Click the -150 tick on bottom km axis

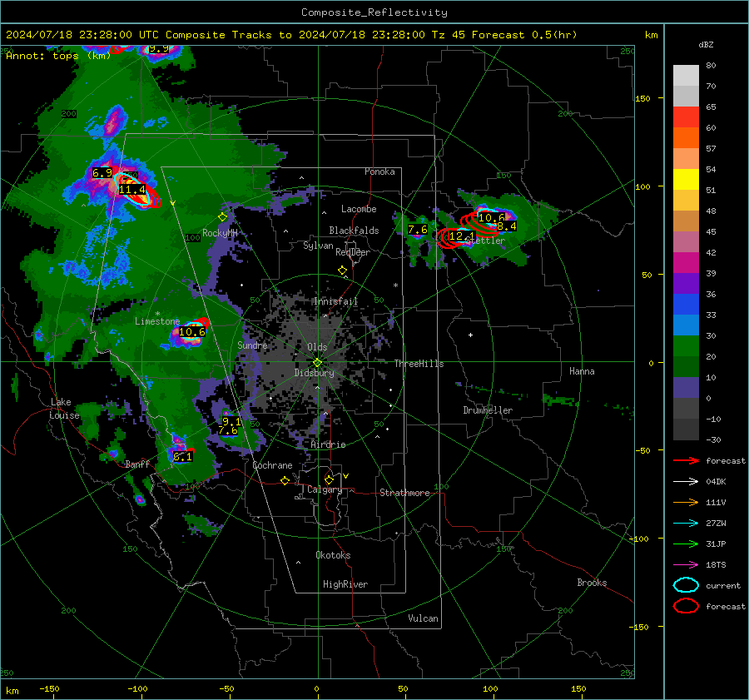point(49,689)
